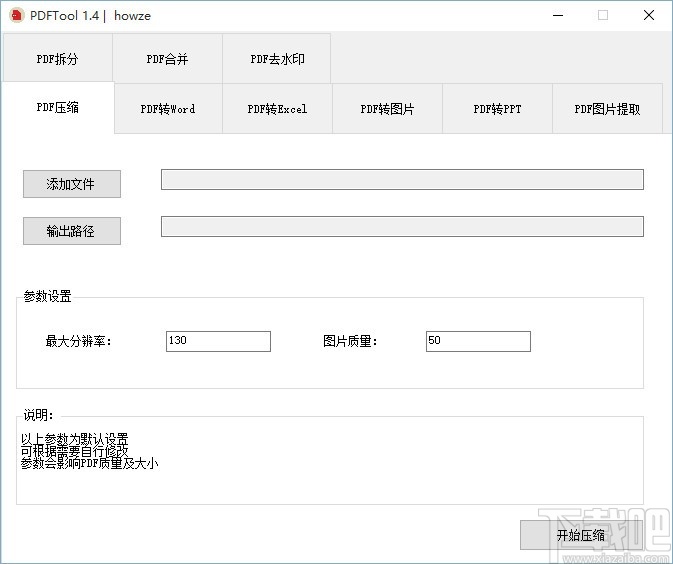Click the PDFTool app icon in title bar
The width and height of the screenshot is (673, 564).
tap(17, 15)
